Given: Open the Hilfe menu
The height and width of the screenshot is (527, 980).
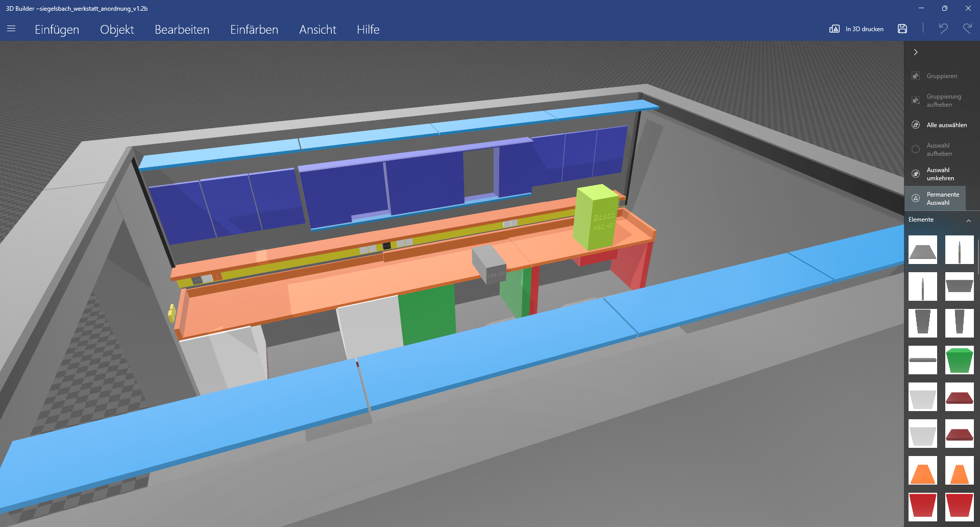Looking at the screenshot, I should click(x=367, y=30).
